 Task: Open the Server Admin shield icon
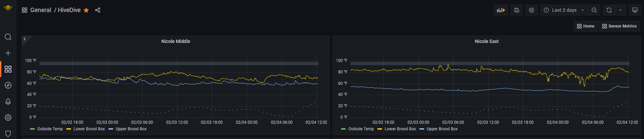tap(8, 133)
